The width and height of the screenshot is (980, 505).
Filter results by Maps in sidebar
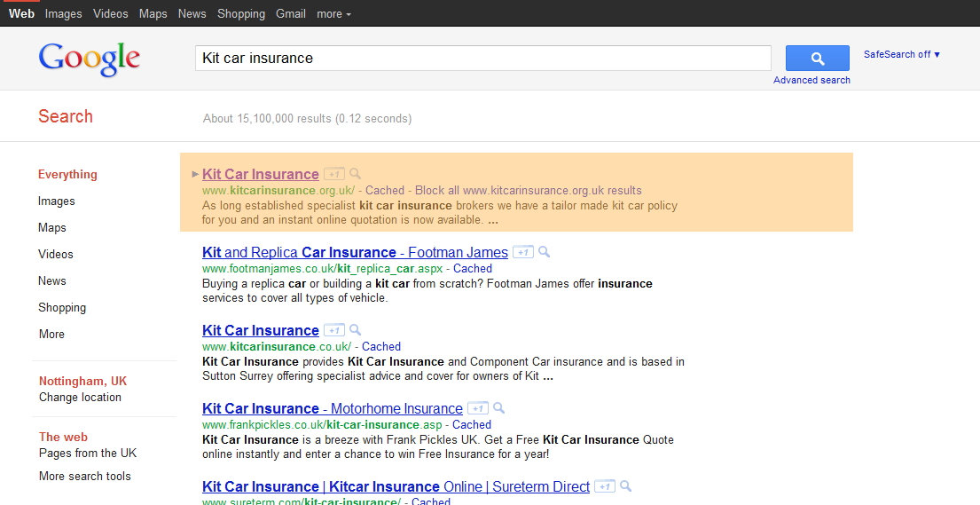51,228
